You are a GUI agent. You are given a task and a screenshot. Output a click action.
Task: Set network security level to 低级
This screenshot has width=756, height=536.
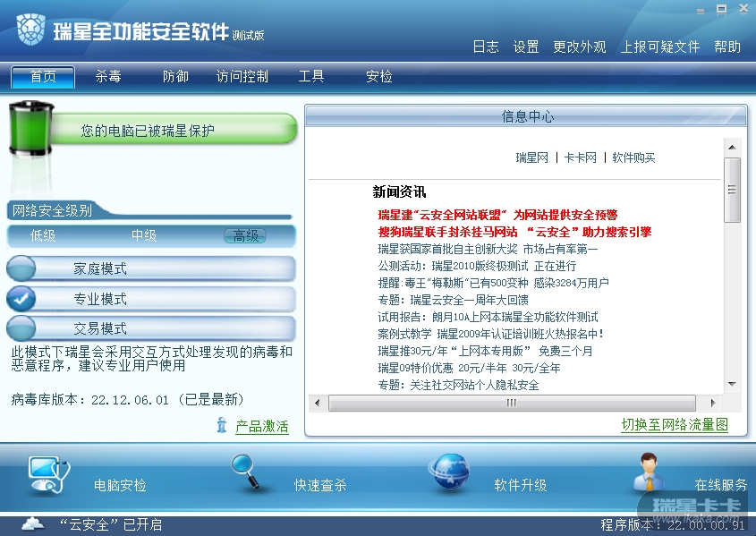point(43,235)
